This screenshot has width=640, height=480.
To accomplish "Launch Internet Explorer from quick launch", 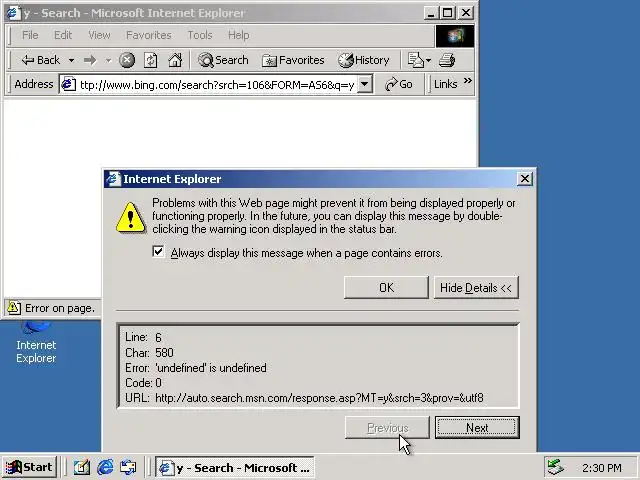I will coord(105,467).
